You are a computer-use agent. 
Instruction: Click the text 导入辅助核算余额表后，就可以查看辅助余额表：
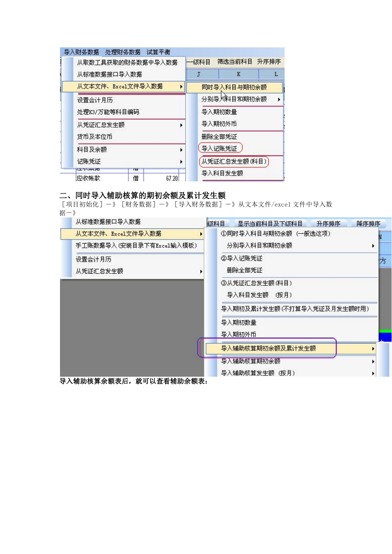(134, 381)
